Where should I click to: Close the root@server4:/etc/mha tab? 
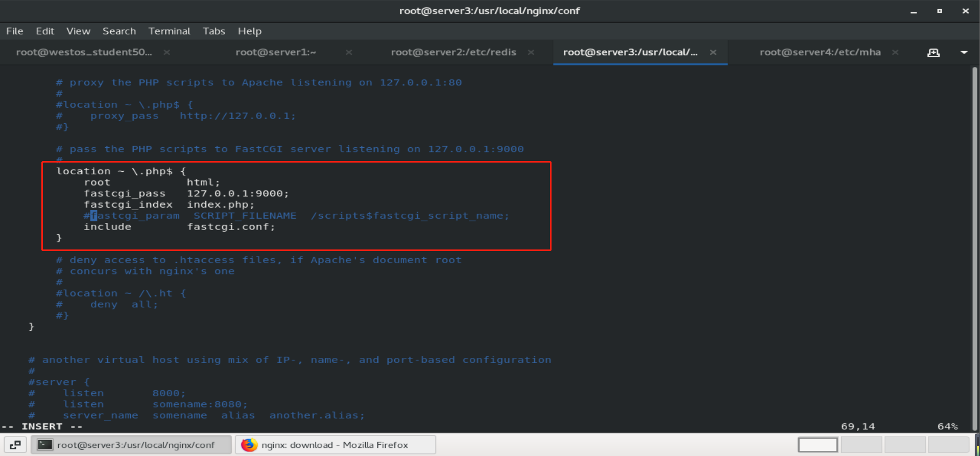pos(895,52)
